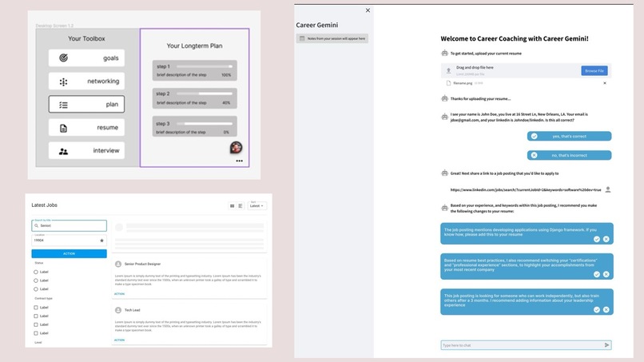Click the filename.png file name

click(x=463, y=83)
